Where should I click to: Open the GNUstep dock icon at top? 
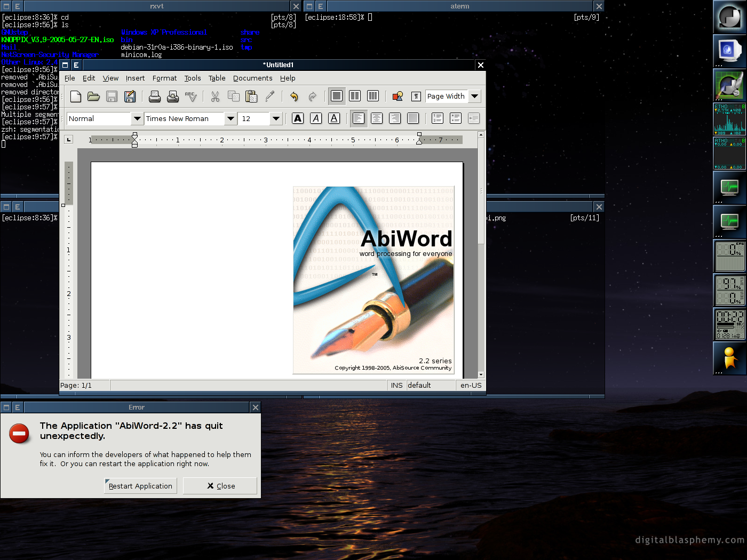pyautogui.click(x=729, y=17)
